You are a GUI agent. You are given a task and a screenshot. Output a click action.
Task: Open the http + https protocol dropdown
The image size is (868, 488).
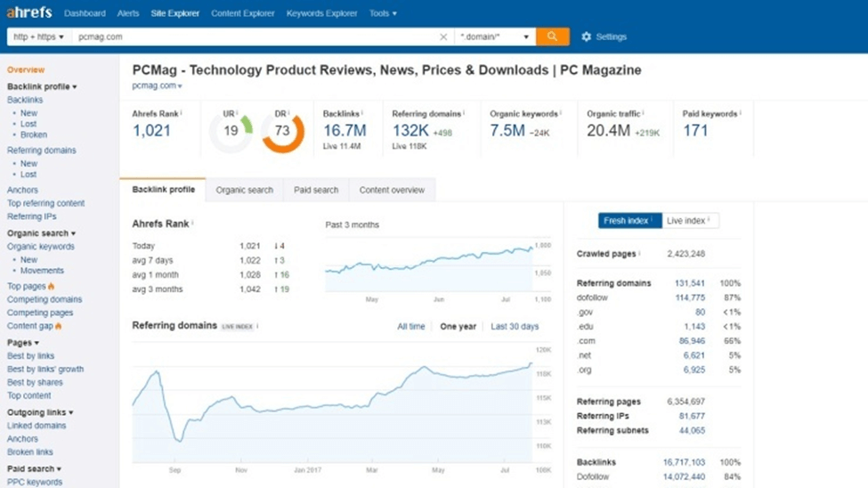pos(38,37)
